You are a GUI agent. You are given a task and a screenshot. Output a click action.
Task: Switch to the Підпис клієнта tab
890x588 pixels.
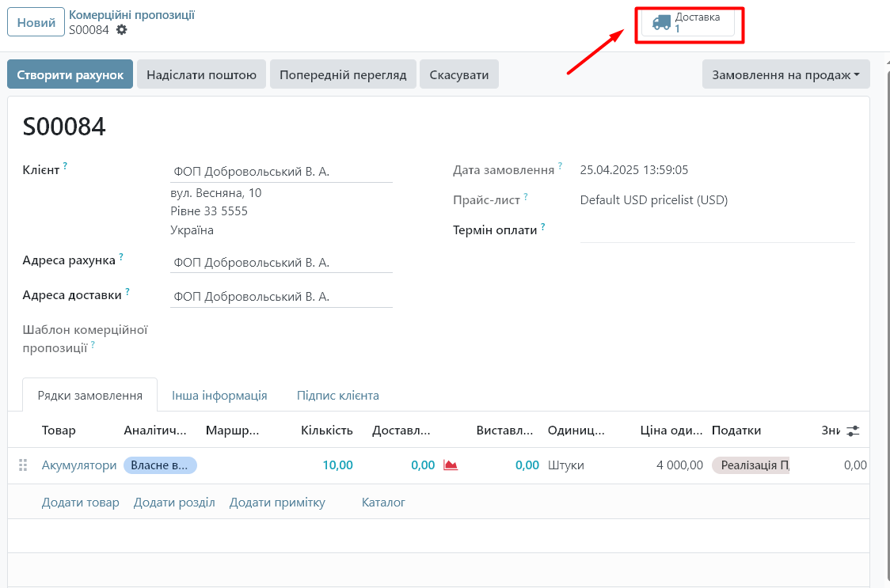click(337, 396)
